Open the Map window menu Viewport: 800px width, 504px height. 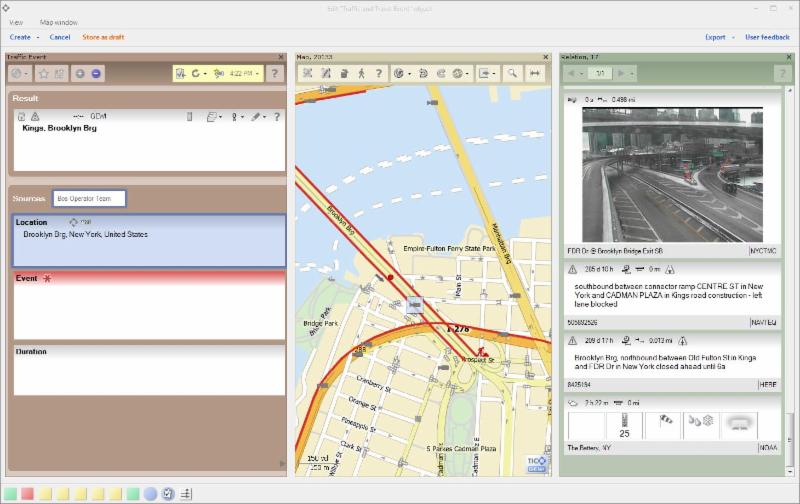click(58, 21)
